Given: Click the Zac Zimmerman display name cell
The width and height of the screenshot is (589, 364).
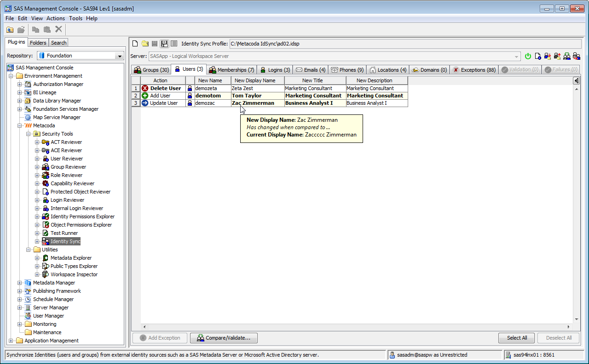Looking at the screenshot, I should click(258, 103).
